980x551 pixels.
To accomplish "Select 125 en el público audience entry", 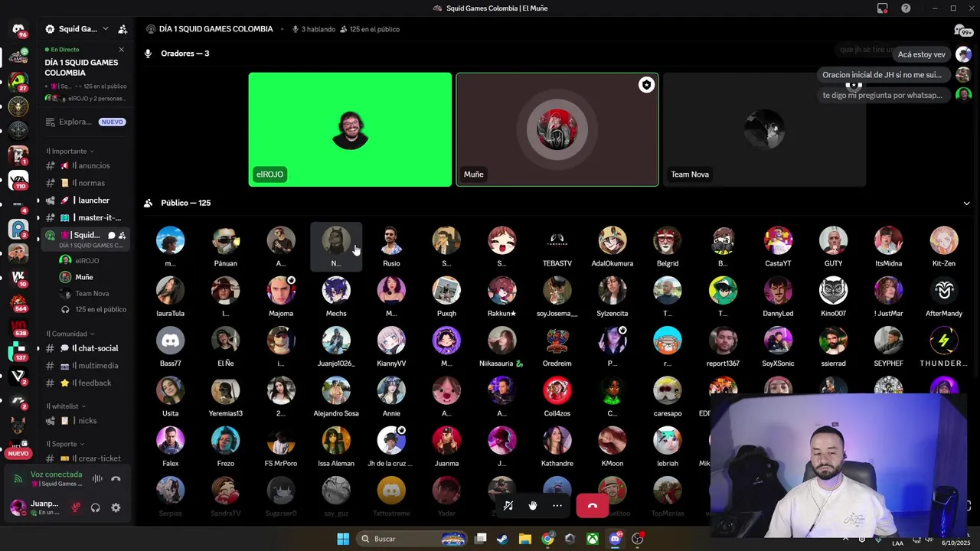I will pyautogui.click(x=93, y=309).
